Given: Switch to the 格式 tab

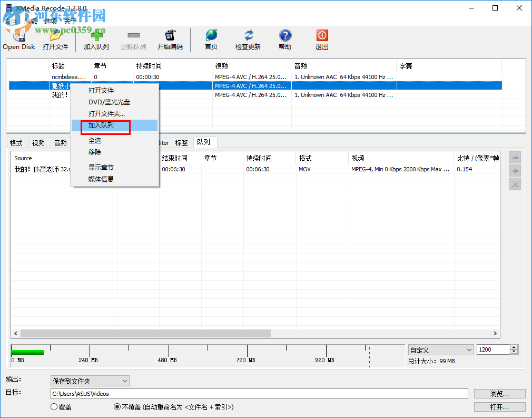Looking at the screenshot, I should point(16,142).
